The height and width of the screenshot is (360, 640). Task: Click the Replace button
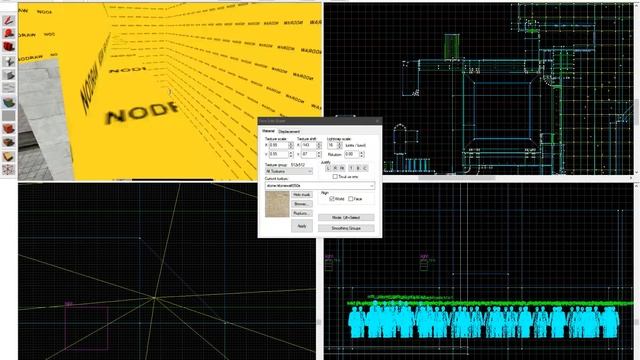pyautogui.click(x=302, y=213)
